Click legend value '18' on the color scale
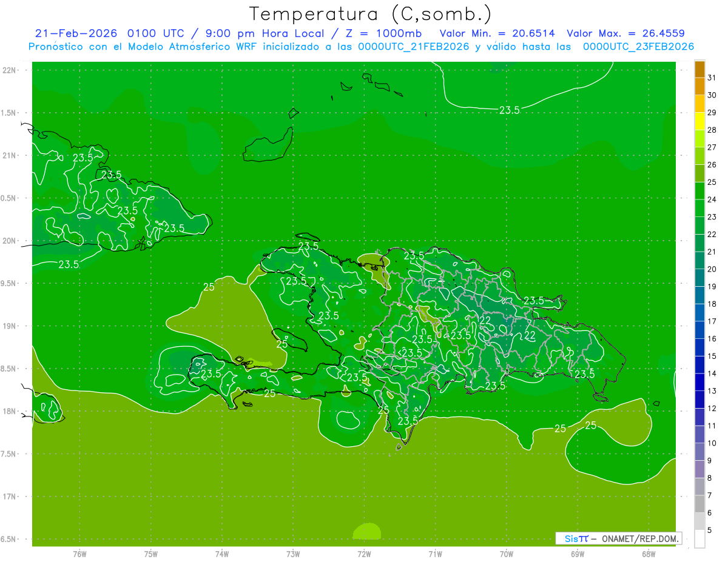This screenshot has width=728, height=562. [712, 304]
